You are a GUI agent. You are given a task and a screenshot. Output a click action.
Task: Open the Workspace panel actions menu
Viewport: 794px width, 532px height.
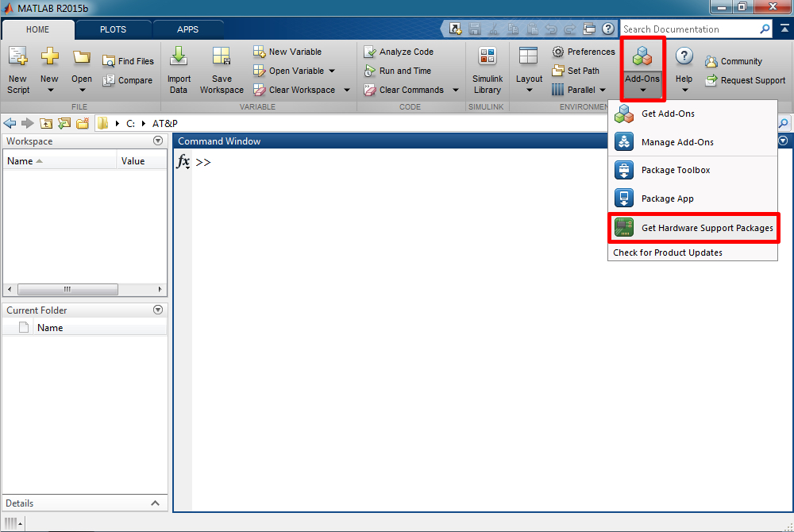158,141
